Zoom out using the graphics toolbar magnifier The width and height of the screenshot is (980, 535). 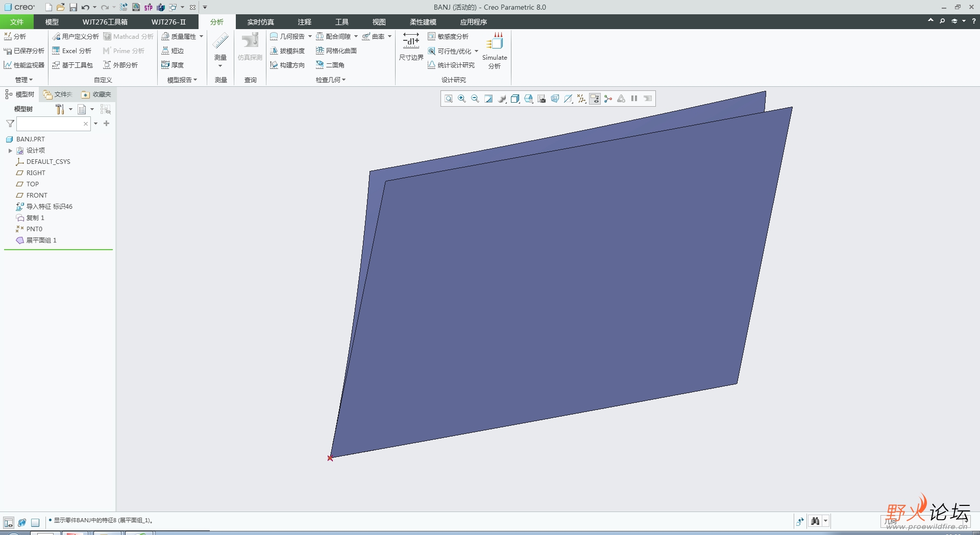pos(475,99)
